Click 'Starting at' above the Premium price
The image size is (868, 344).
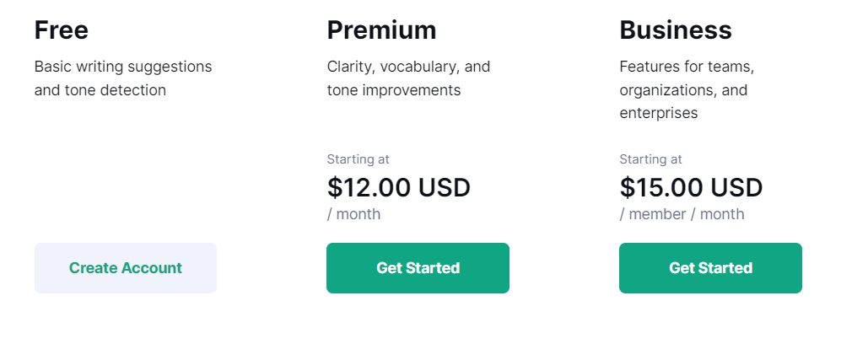click(358, 159)
